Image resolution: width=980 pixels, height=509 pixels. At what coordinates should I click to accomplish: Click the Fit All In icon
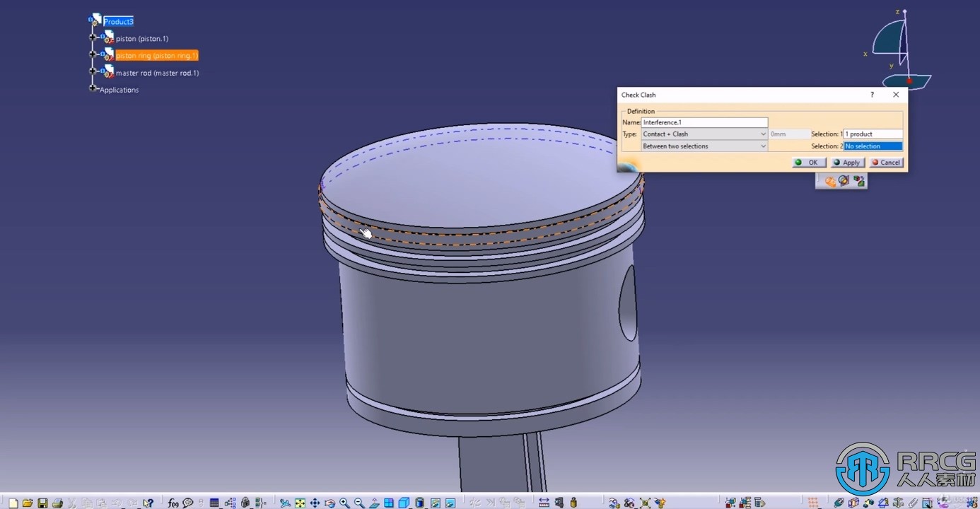pos(300,503)
